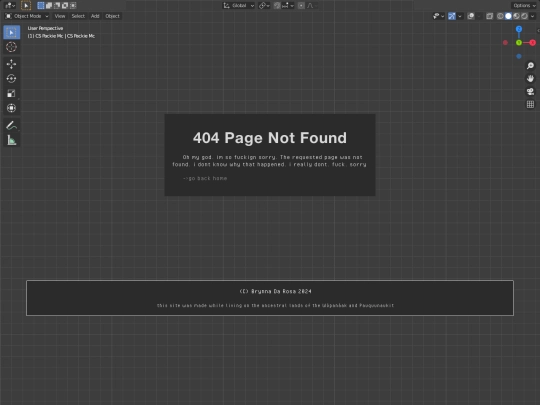The height and width of the screenshot is (405, 540).
Task: Toggle X-ray mode
Action: pos(489,16)
